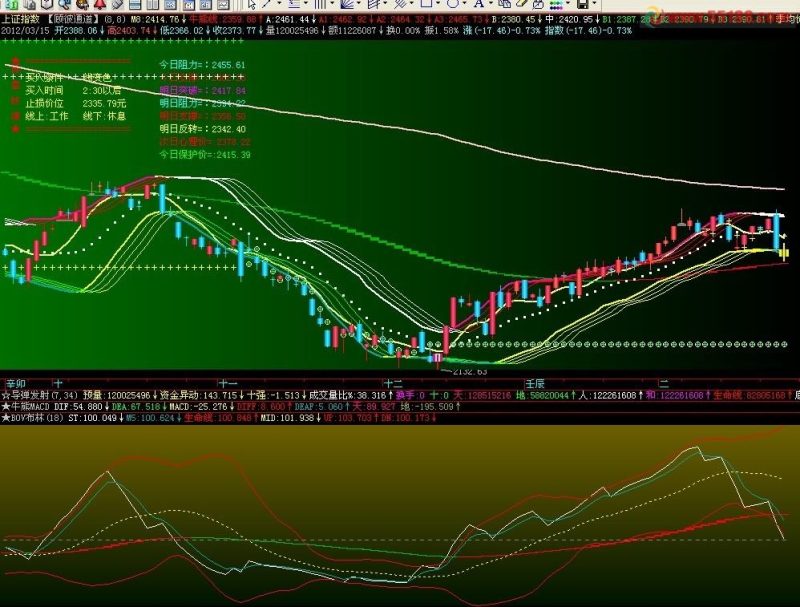
Task: Select the arrow pointer tool
Action: [x=252, y=4]
